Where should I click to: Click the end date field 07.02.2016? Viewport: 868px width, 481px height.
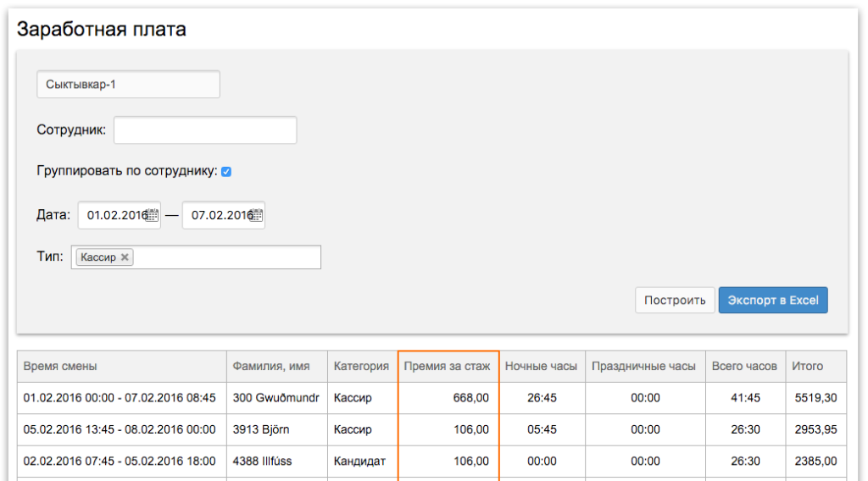pos(224,215)
